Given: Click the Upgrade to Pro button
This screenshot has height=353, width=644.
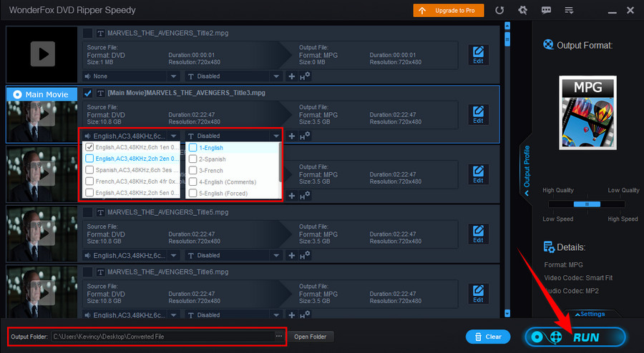Looking at the screenshot, I should (449, 11).
